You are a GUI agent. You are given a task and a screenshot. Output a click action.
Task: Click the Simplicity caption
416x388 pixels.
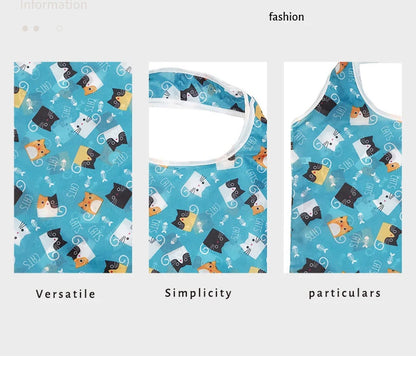[198, 293]
